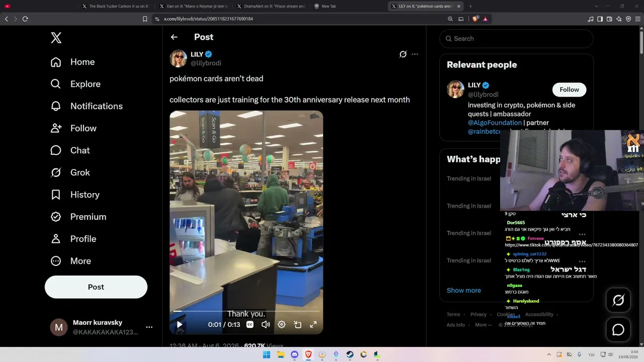Mute the video sound
Viewport: 644px width, 362px height.
point(266,325)
